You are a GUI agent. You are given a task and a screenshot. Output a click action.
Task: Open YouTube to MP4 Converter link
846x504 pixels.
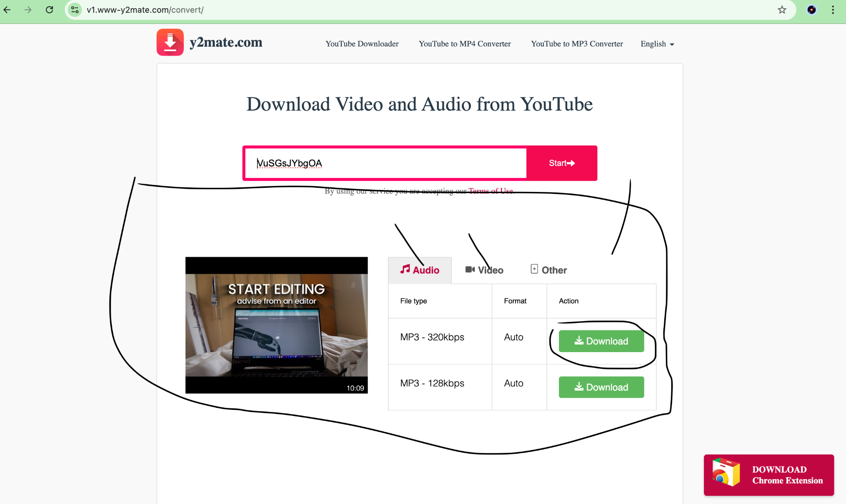point(465,44)
